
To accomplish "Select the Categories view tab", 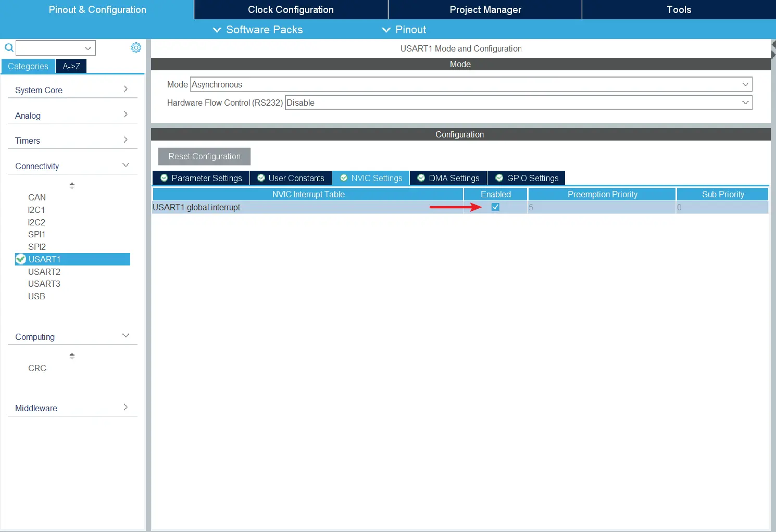I will 28,66.
